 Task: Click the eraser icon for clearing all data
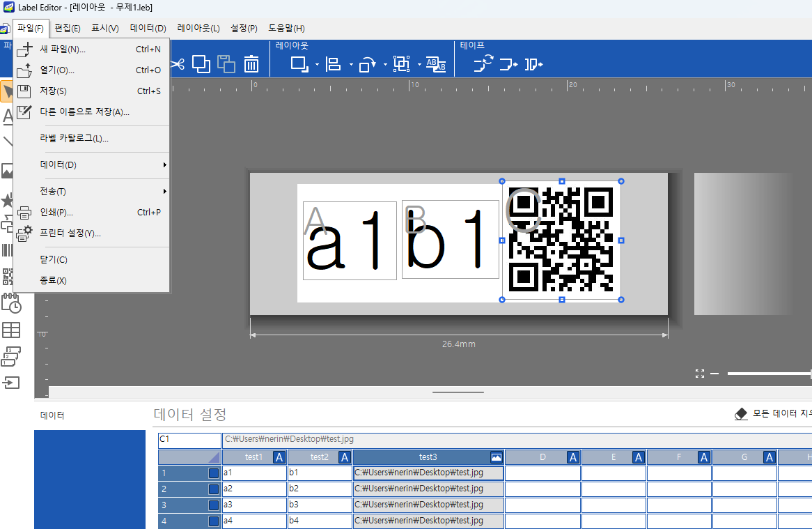tap(741, 413)
